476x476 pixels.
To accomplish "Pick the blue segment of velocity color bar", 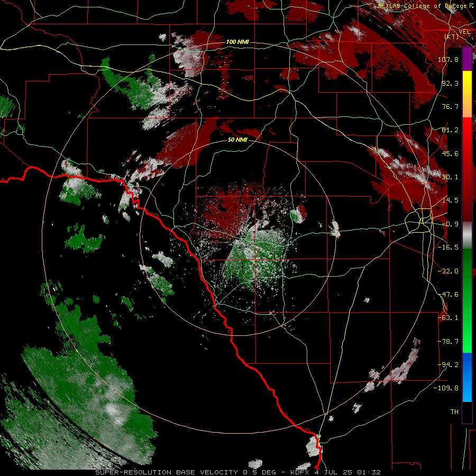I will click(467, 377).
